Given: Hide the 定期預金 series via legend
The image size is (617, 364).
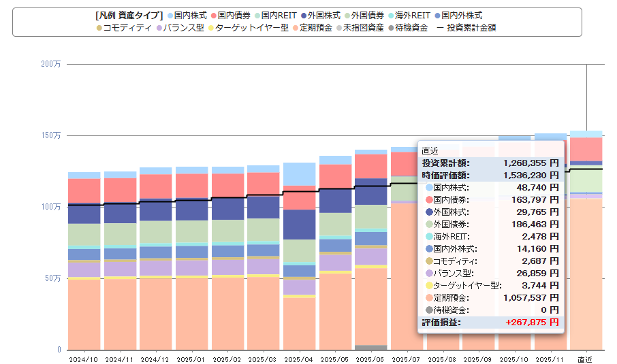Looking at the screenshot, I should (315, 28).
